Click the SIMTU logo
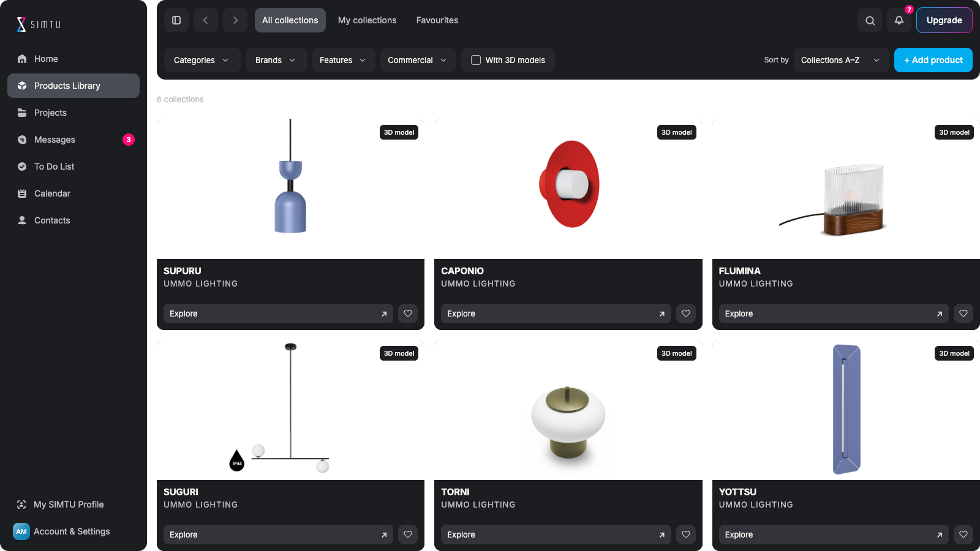The height and width of the screenshot is (551, 980). tap(39, 24)
